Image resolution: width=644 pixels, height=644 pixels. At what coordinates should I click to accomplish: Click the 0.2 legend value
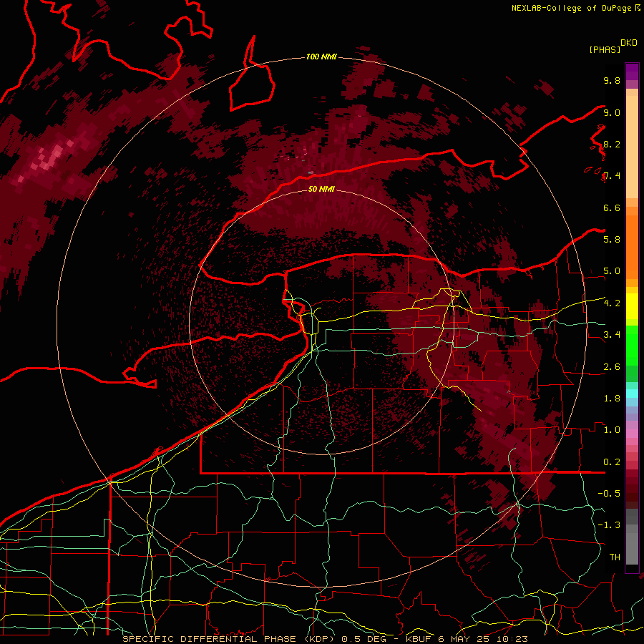click(x=612, y=462)
